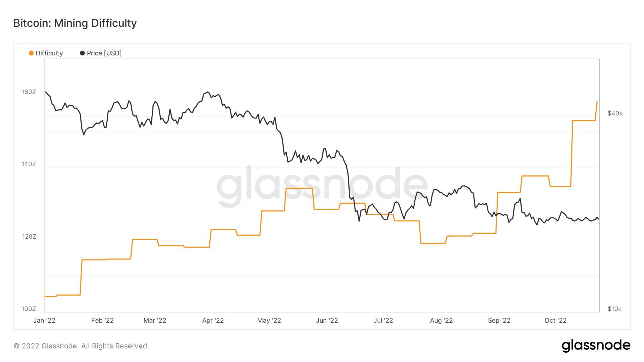Click the 100Z difficulty axis label
Image resolution: width=644 pixels, height=362 pixels.
29,309
